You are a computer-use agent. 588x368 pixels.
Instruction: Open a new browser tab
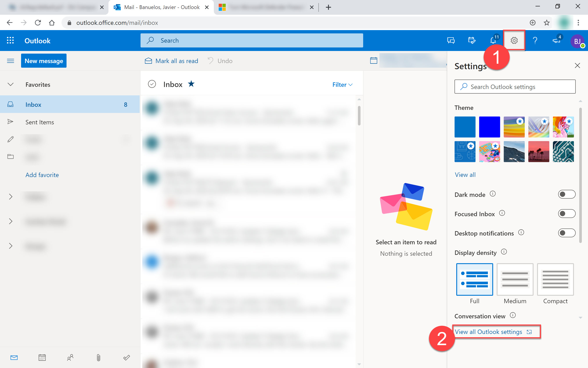[328, 7]
